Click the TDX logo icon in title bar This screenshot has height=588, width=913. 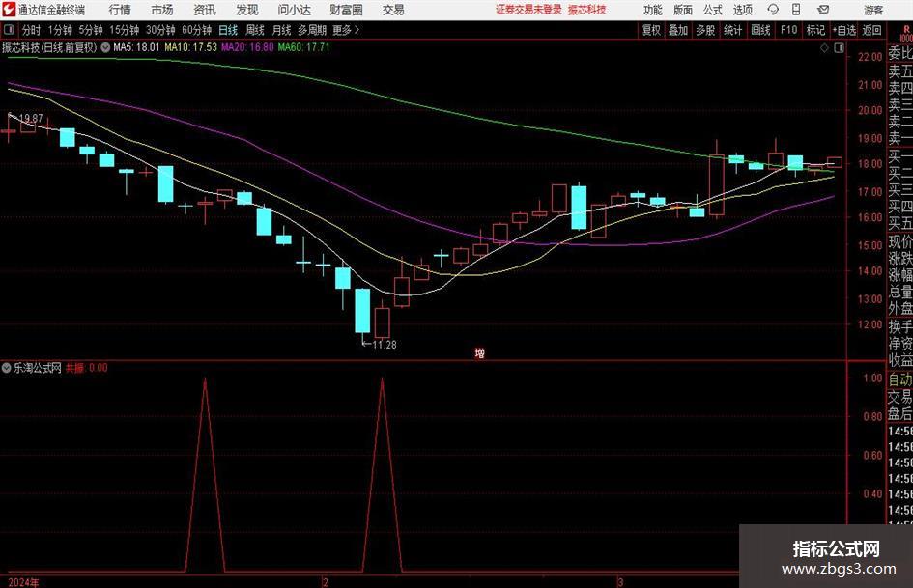point(9,10)
